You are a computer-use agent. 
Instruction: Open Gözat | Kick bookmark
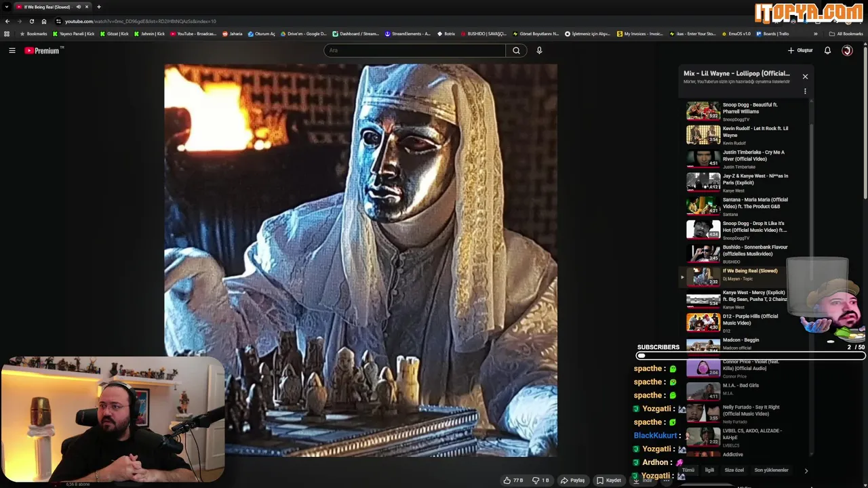click(115, 34)
